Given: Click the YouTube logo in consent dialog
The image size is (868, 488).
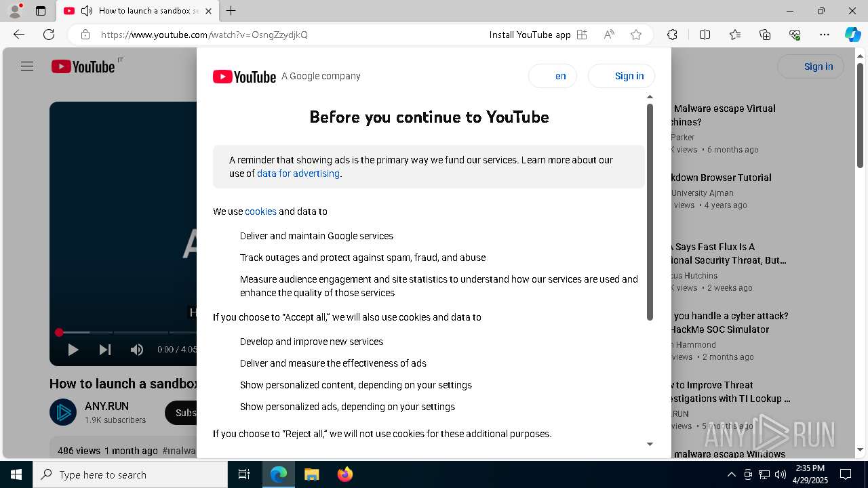Looking at the screenshot, I should point(244,77).
